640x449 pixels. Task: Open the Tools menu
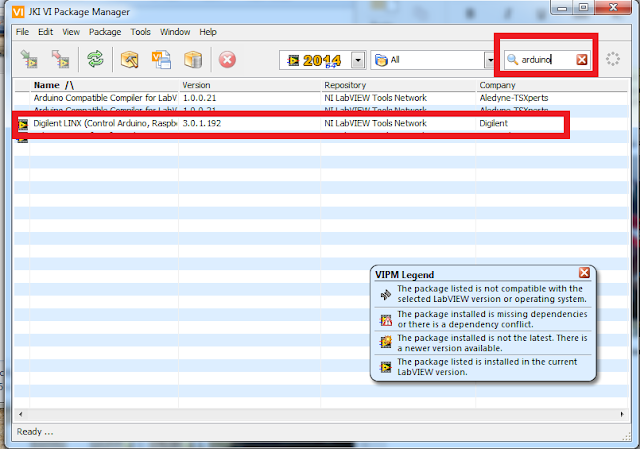[x=140, y=32]
